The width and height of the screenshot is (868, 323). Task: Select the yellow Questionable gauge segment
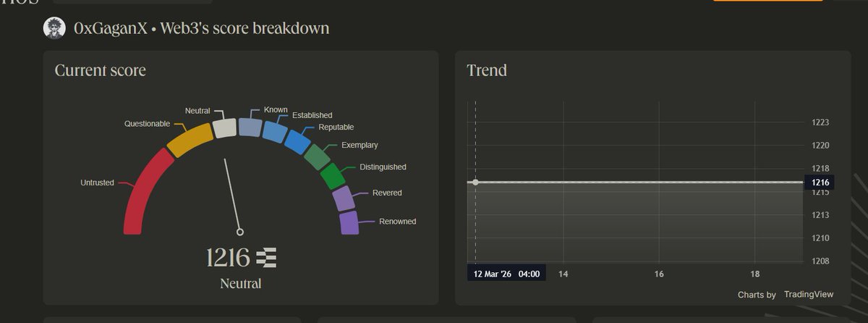pos(189,139)
